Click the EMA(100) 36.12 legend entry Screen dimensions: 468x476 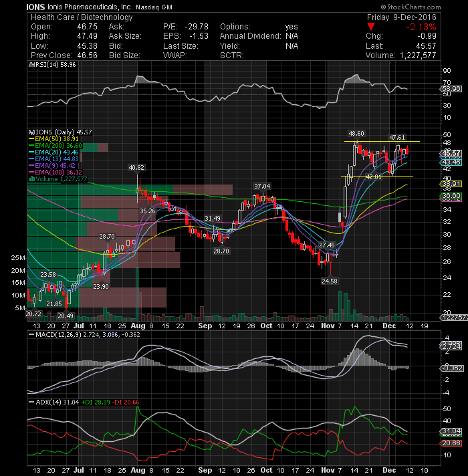55,172
